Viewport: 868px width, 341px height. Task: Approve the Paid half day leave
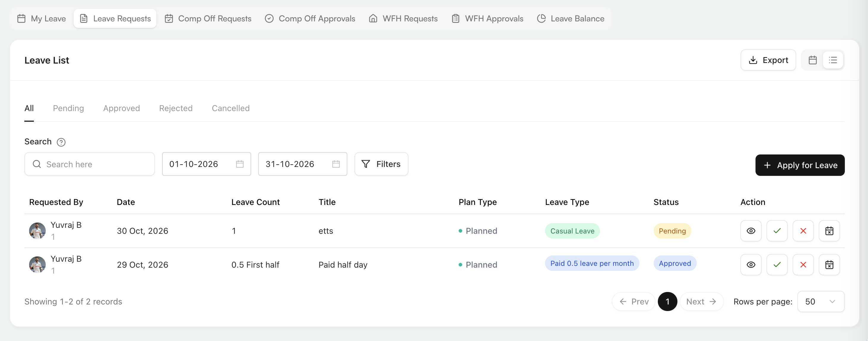click(x=777, y=265)
